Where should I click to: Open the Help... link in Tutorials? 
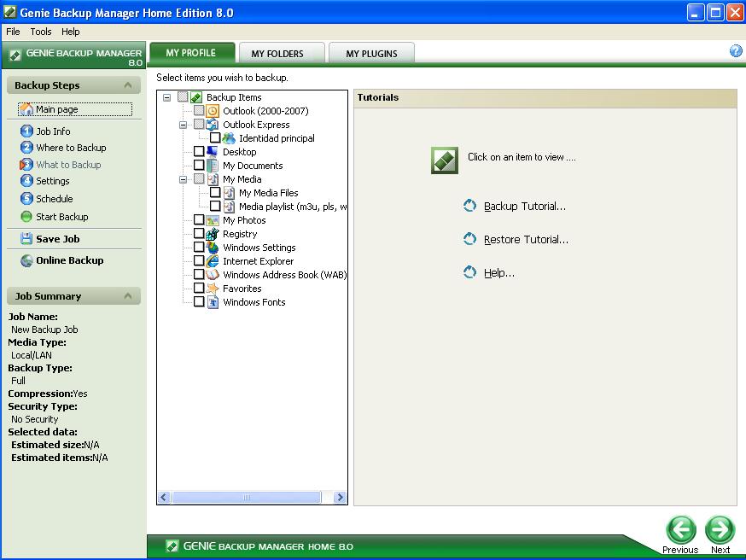499,272
